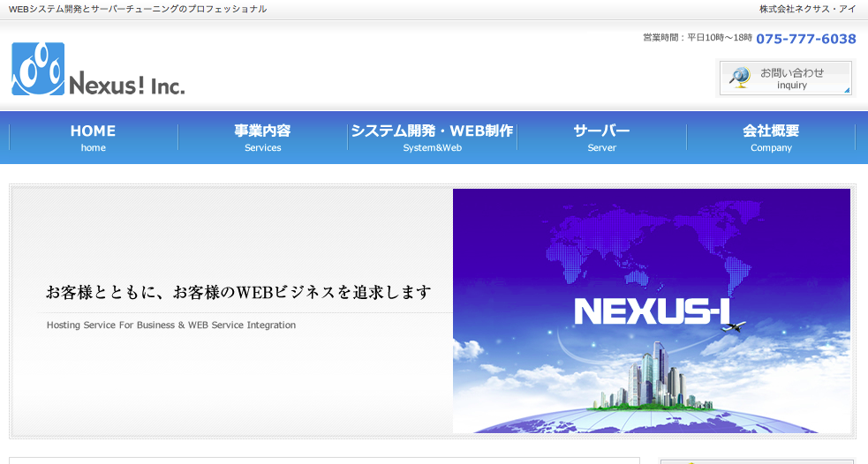Click Hosting Service For Business subtitle

pyautogui.click(x=171, y=326)
